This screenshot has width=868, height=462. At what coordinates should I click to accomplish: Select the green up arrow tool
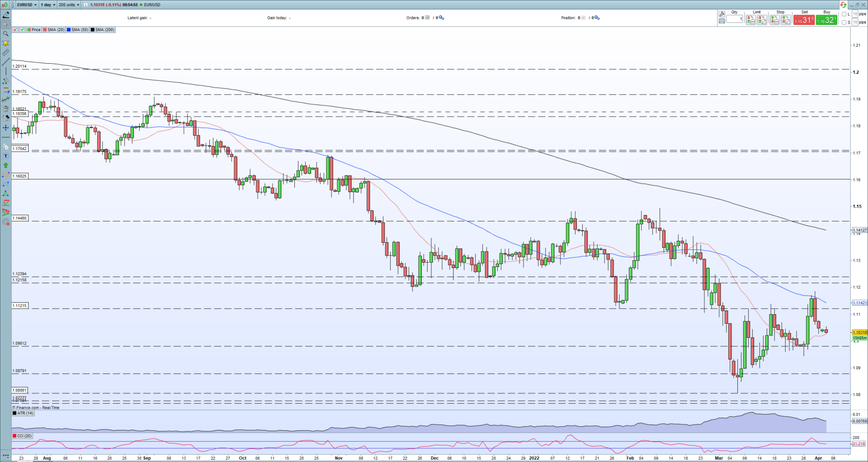6,165
